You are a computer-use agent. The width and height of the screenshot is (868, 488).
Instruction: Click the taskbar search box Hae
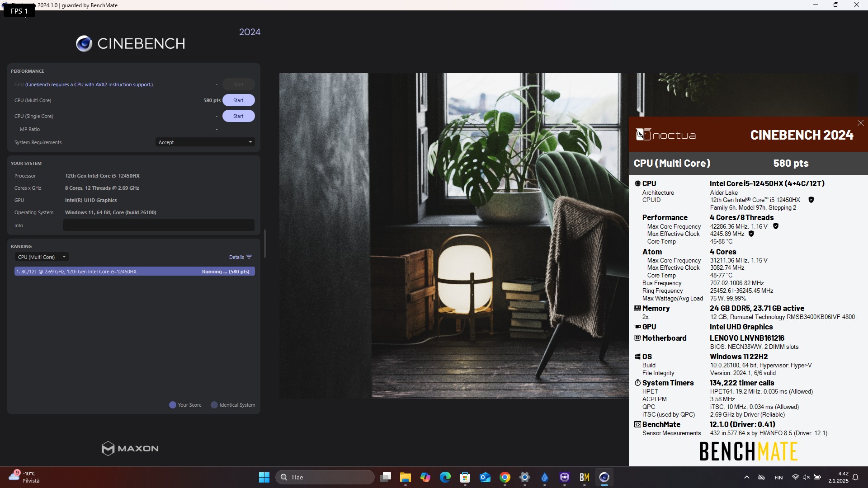click(325, 477)
